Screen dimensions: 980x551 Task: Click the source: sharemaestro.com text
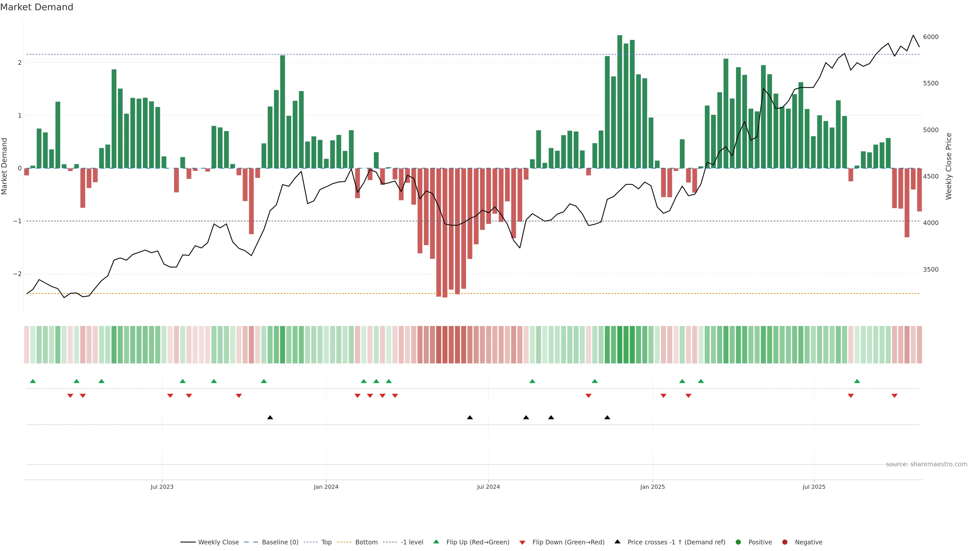click(926, 464)
